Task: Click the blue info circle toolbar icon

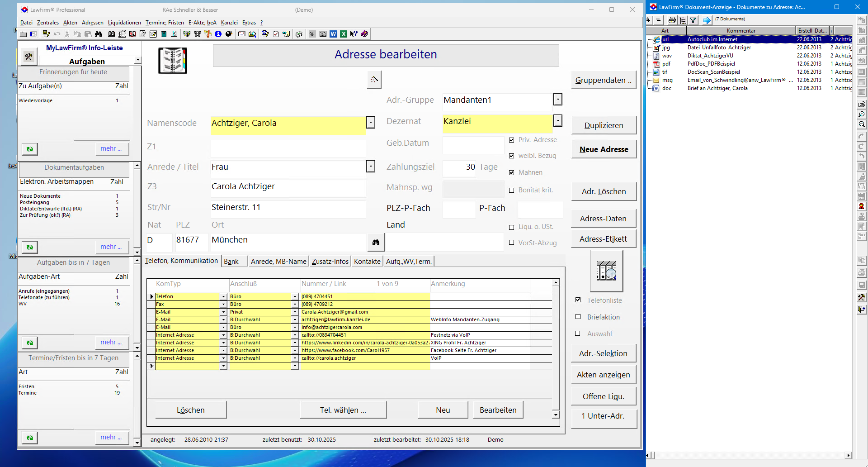Action: tap(218, 34)
